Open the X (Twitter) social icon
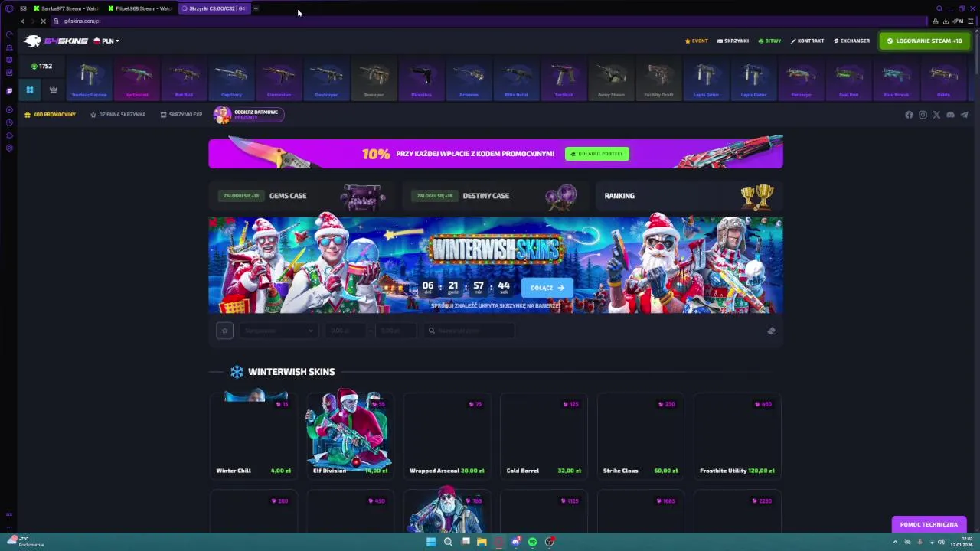 936,115
